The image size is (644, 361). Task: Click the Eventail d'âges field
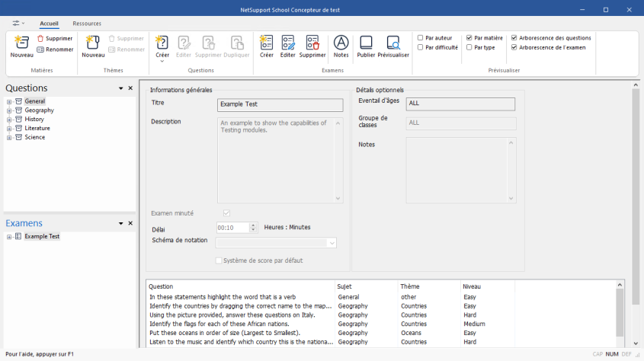460,104
